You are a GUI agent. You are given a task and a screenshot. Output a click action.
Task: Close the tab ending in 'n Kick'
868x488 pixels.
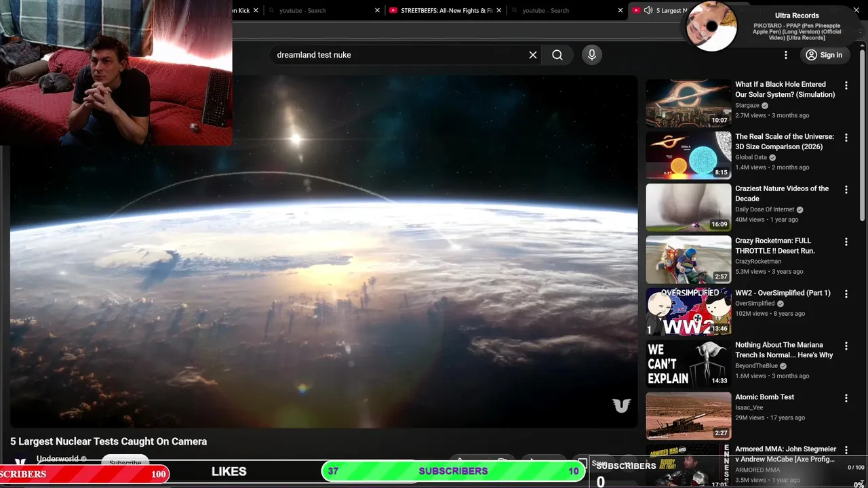tap(256, 10)
